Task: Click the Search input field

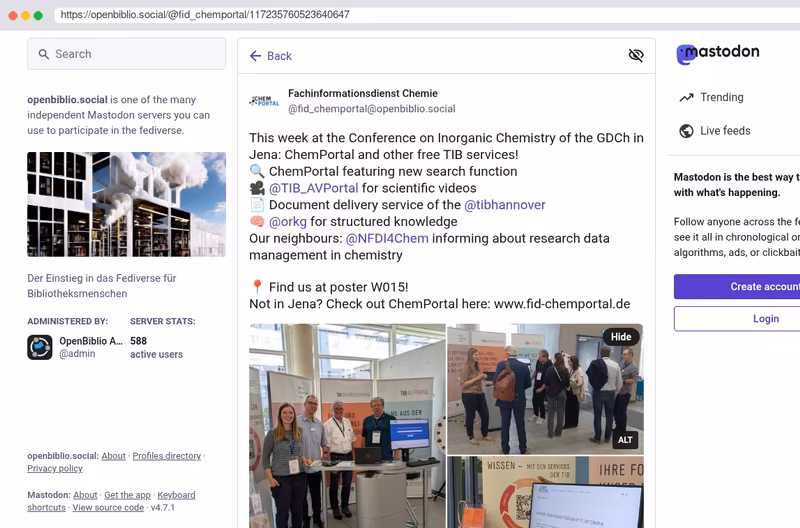Action: coord(127,54)
